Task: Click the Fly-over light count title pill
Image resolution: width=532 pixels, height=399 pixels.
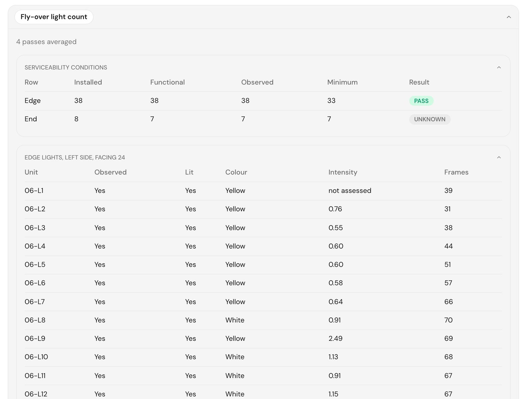Action: point(54,17)
